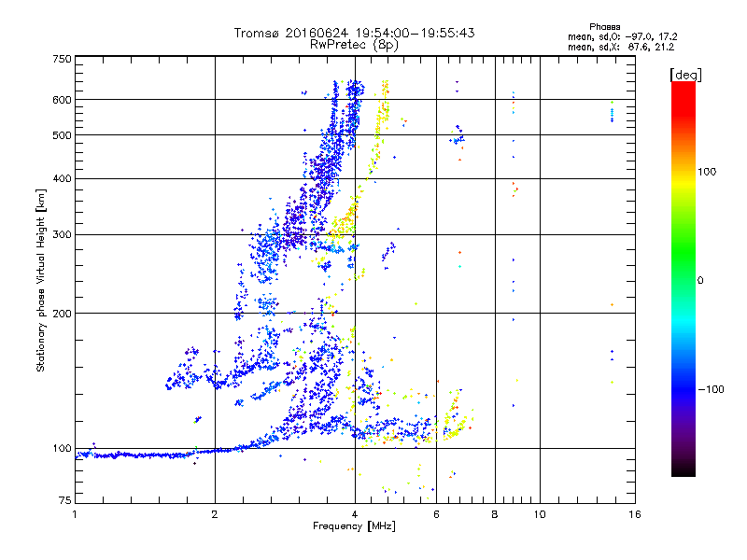Image resolution: width=747 pixels, height=560 pixels.
Task: Select the 'mean, sd,X: 87.6, 21.2' line
Action: (621, 47)
